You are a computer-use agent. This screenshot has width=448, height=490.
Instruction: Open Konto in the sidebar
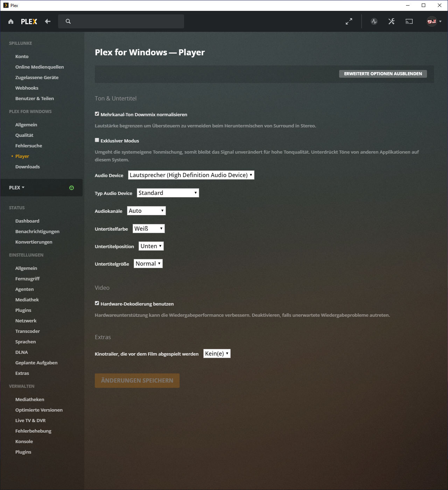click(22, 56)
